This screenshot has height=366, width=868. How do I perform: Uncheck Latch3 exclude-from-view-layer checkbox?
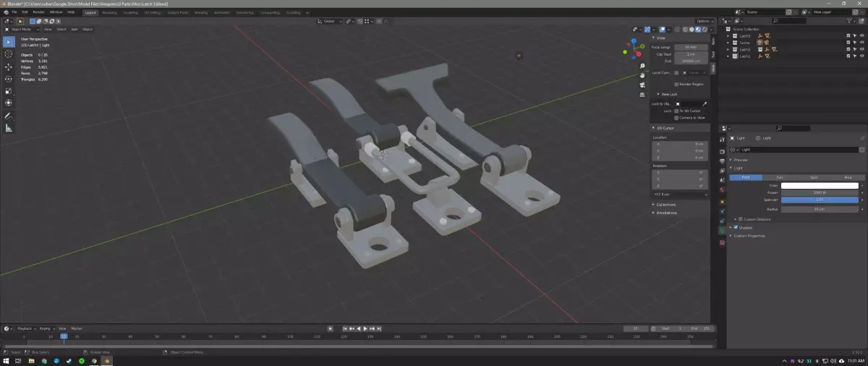tap(849, 35)
